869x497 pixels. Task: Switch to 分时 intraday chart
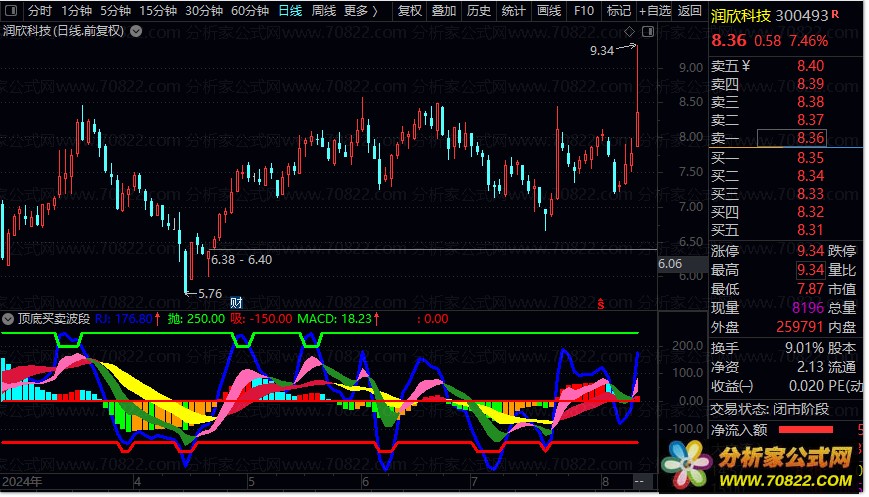click(x=39, y=11)
